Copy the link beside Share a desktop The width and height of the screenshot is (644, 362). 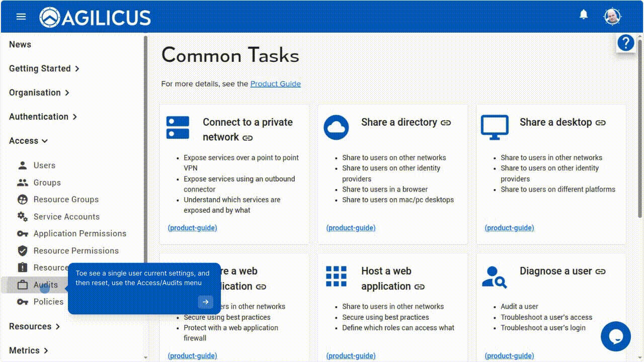pos(601,123)
